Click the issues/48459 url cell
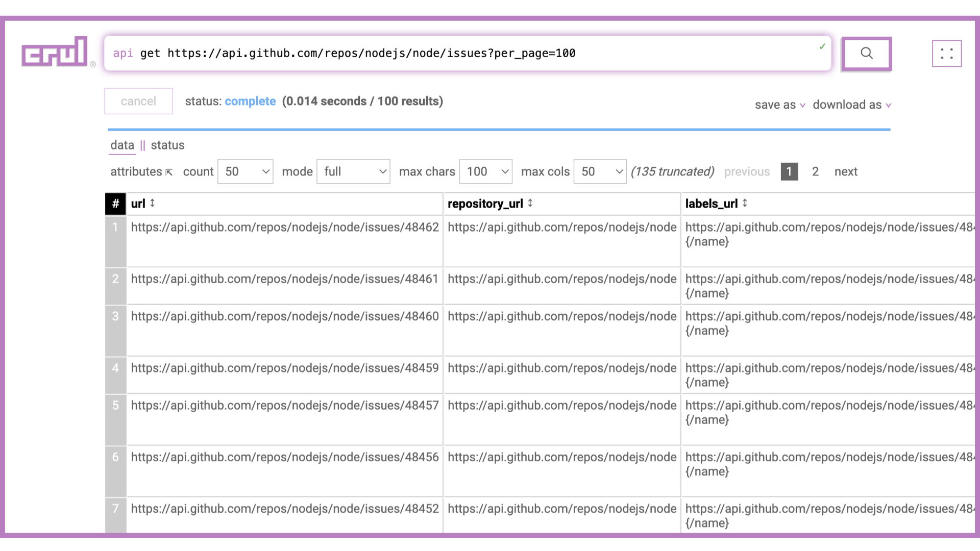Image resolution: width=980 pixels, height=551 pixels. click(x=285, y=375)
